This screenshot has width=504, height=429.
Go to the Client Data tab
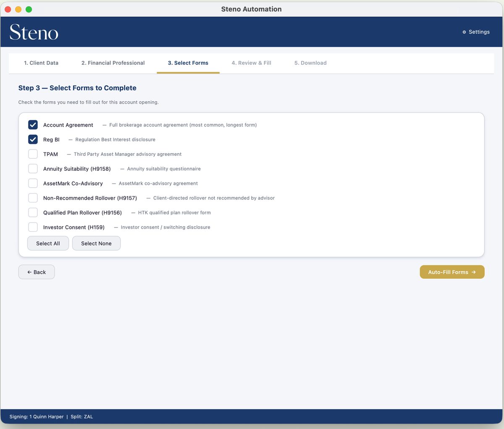(x=41, y=63)
